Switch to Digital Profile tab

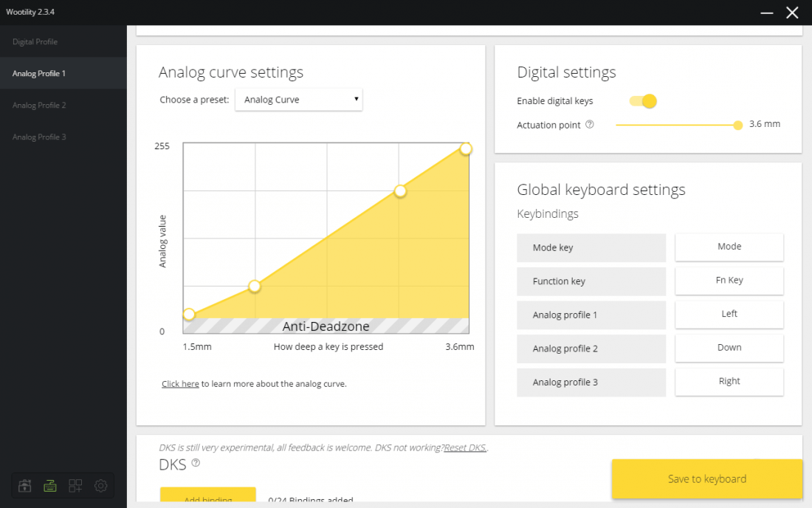[35, 42]
